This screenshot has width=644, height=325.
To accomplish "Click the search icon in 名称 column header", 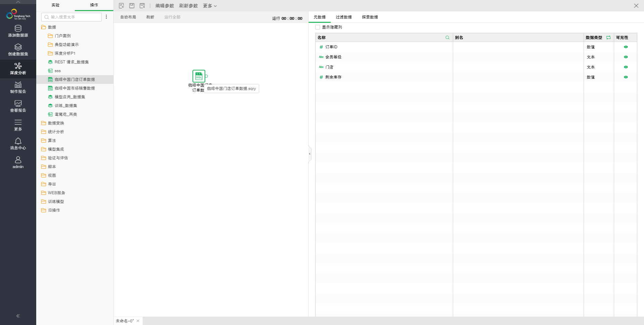I will point(447,38).
